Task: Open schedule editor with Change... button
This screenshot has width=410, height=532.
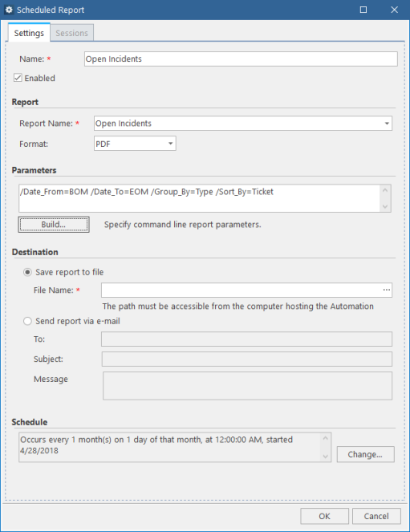Action: pyautogui.click(x=365, y=454)
